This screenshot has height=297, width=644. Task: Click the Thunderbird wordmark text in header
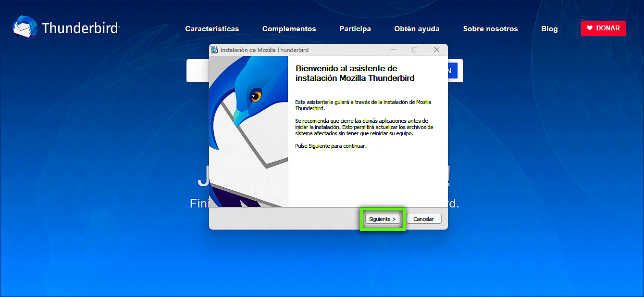click(80, 28)
